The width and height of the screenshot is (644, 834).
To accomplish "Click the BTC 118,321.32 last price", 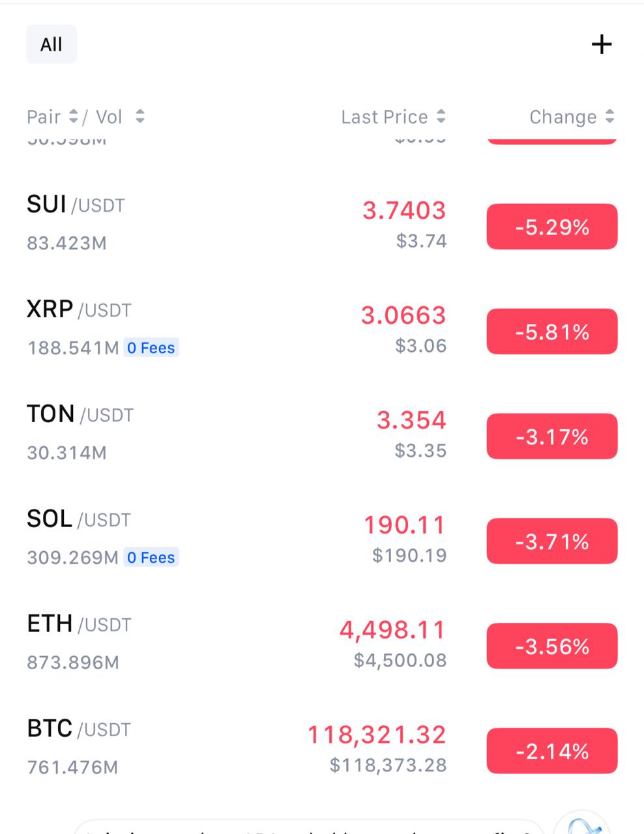I will 377,735.
